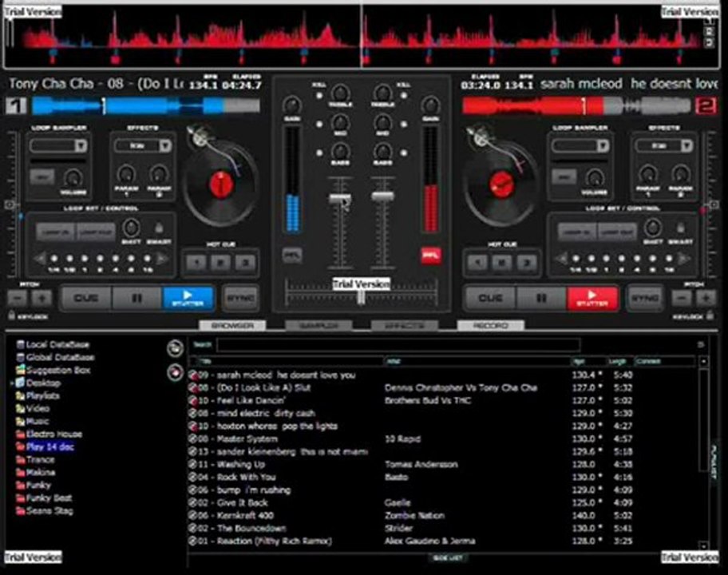Click the left Gain knob
728x575 pixels.
coord(292,105)
